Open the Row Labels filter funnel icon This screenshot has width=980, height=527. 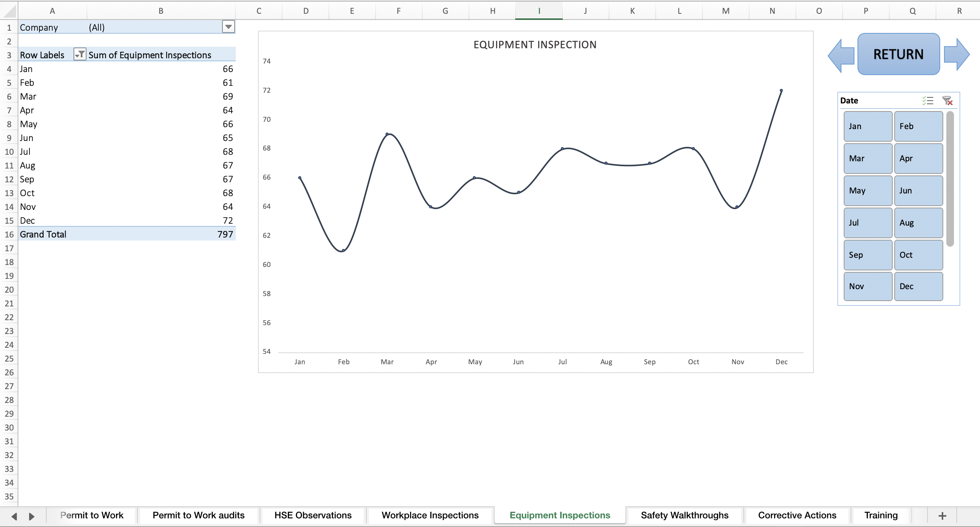point(80,54)
